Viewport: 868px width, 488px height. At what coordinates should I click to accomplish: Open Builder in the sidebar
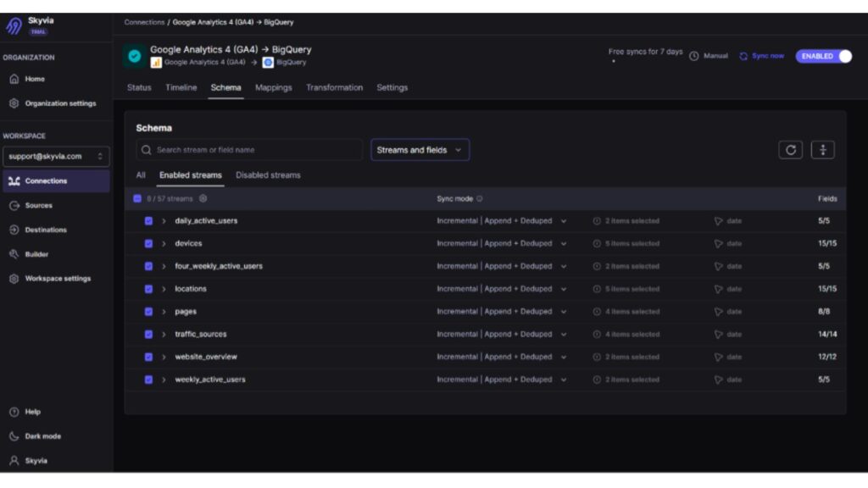(29, 254)
